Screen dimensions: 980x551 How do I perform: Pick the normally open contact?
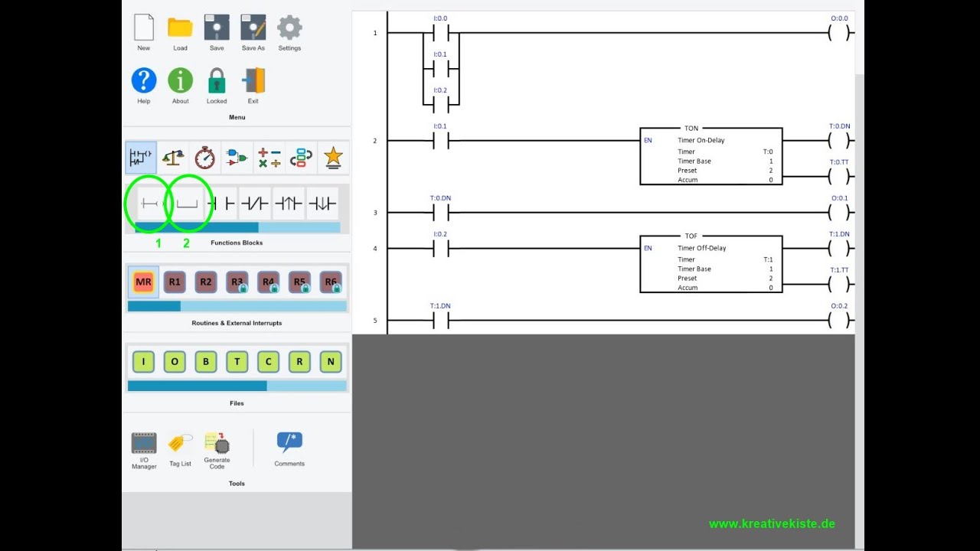[221, 204]
